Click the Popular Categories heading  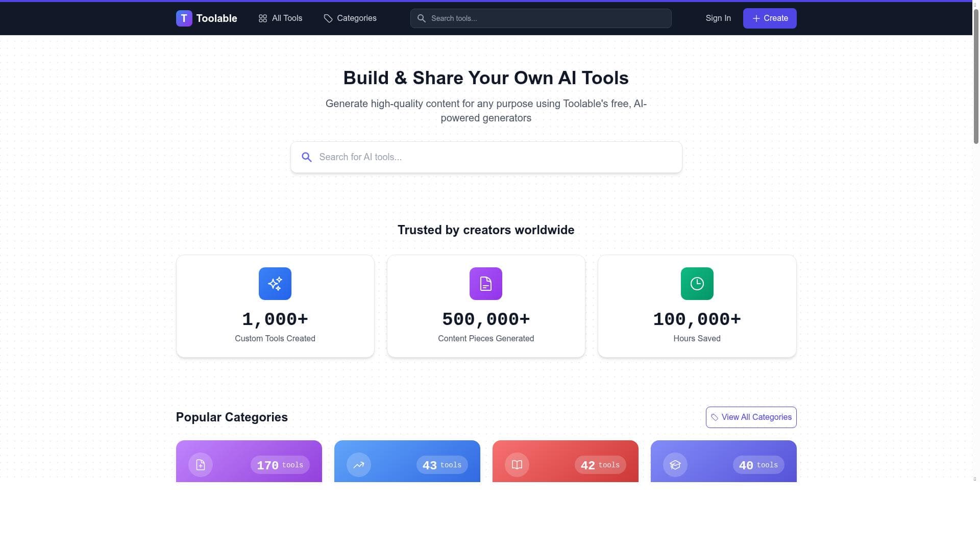click(232, 417)
